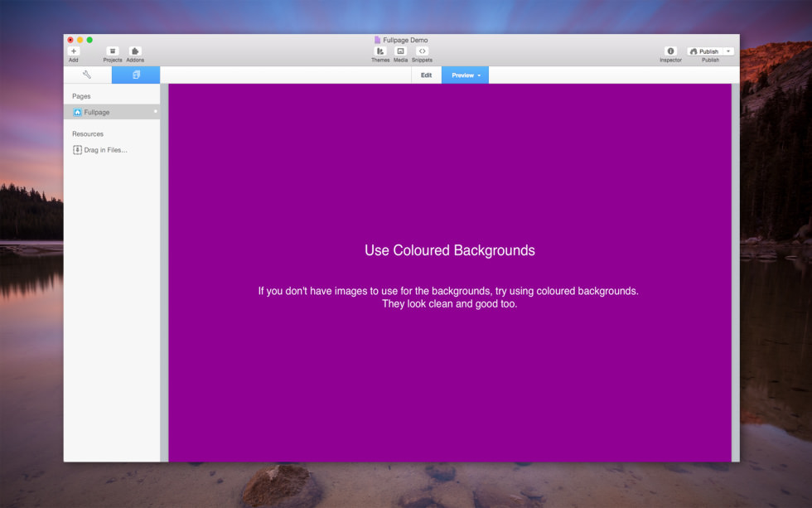Maximize the window with green button

click(89, 40)
